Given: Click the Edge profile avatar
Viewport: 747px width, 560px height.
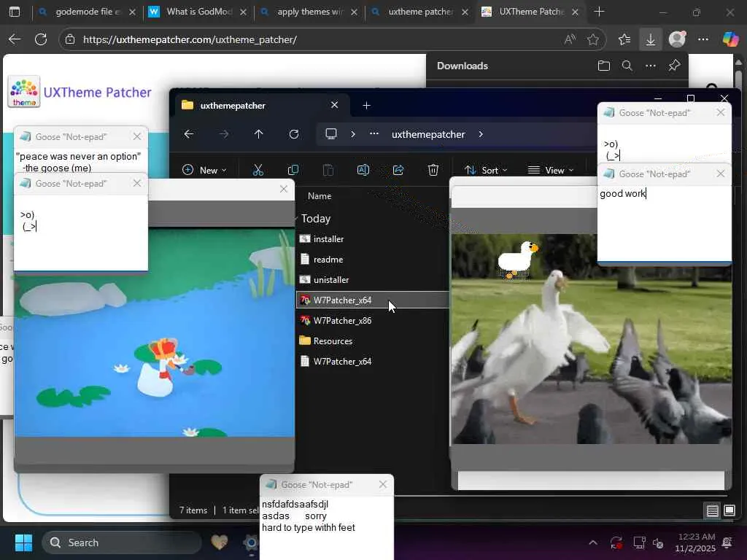Looking at the screenshot, I should tap(677, 39).
